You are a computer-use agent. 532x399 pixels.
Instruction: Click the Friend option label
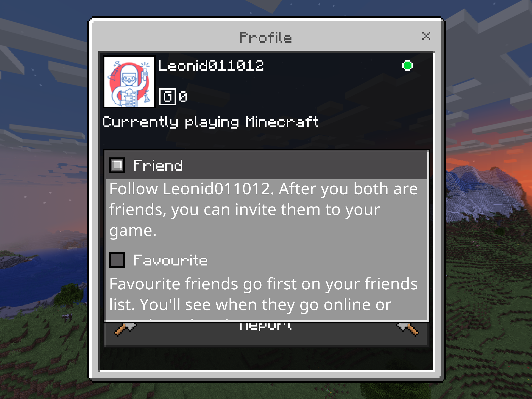click(x=158, y=165)
